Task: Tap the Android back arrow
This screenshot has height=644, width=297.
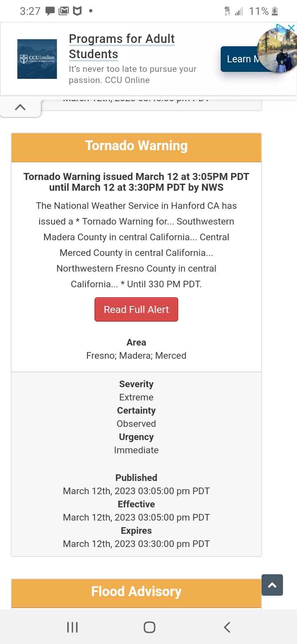Action: point(227,627)
